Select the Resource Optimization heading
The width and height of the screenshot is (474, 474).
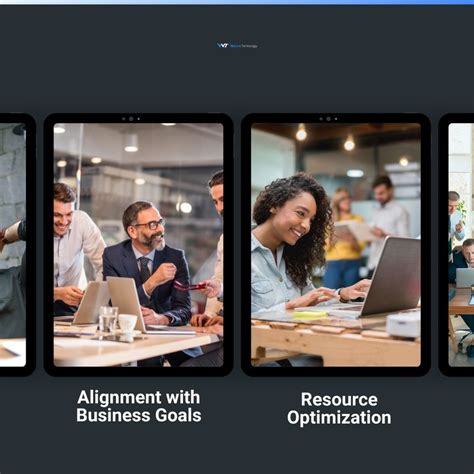[x=339, y=408]
